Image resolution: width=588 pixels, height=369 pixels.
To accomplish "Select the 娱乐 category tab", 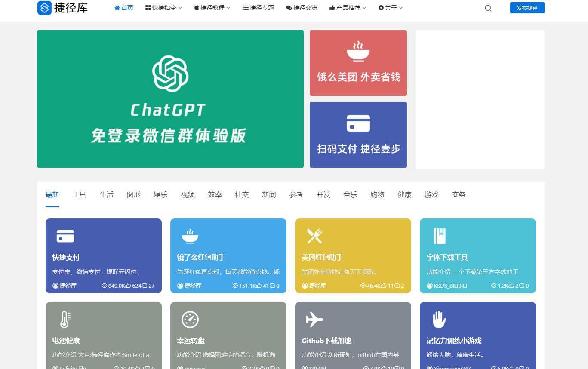I will pyautogui.click(x=160, y=195).
